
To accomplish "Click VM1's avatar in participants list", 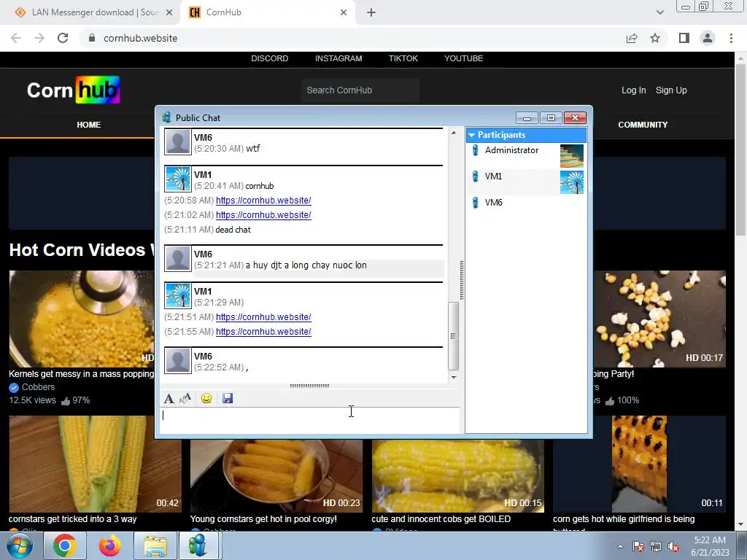I will 572,182.
